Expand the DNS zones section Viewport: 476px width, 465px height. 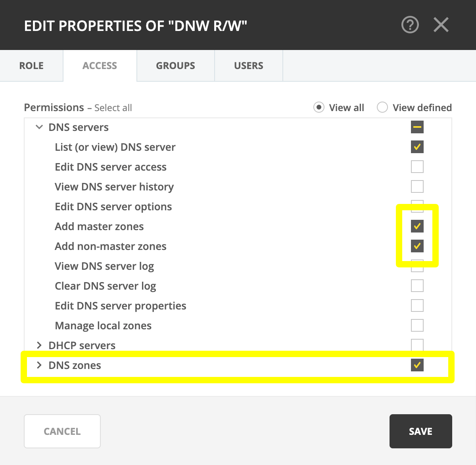(39, 365)
